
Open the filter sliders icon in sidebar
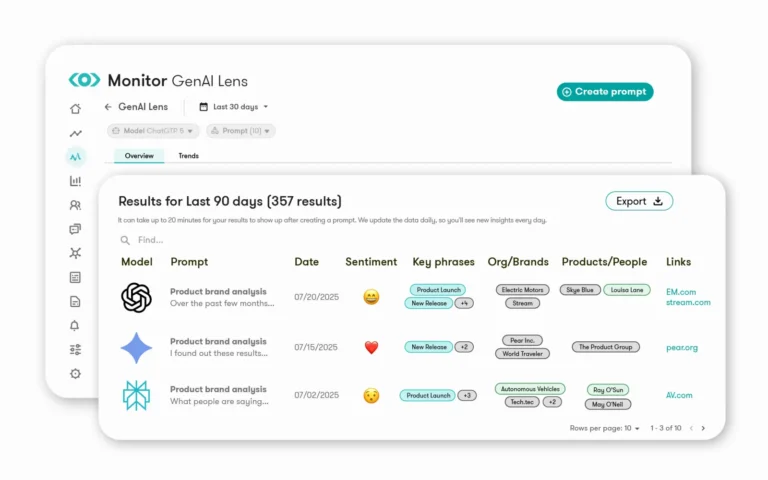pyautogui.click(x=75, y=349)
